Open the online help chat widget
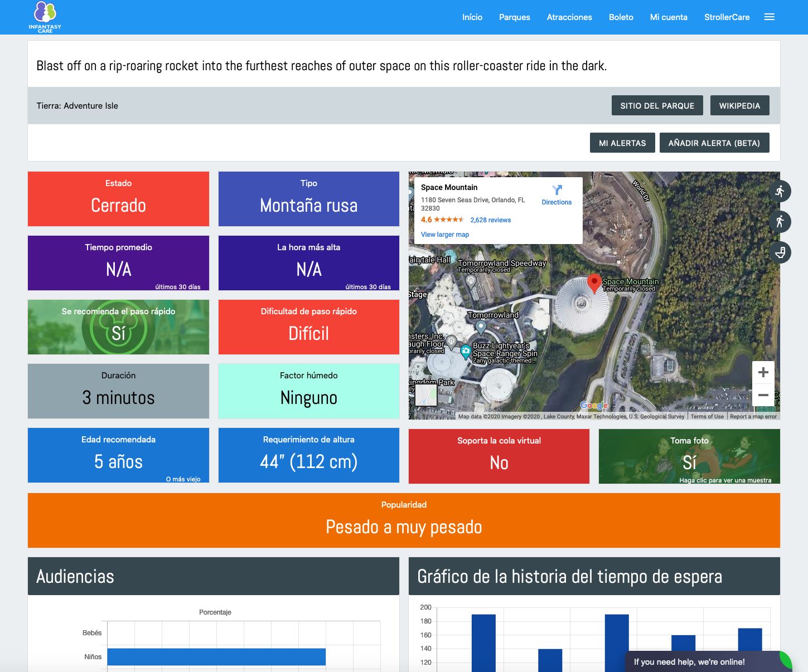The width and height of the screenshot is (808, 672). tap(689, 662)
